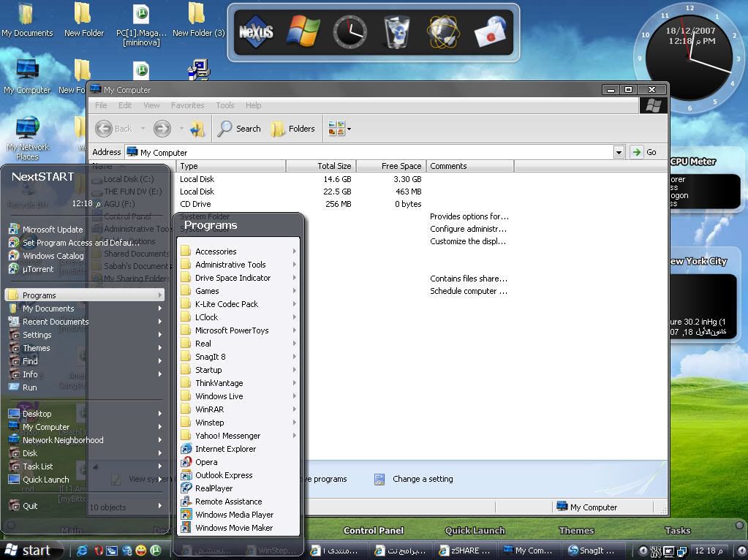Screen dimensions: 748x560
Task: Open the Nexus logo icon in dock
Action: tap(256, 32)
